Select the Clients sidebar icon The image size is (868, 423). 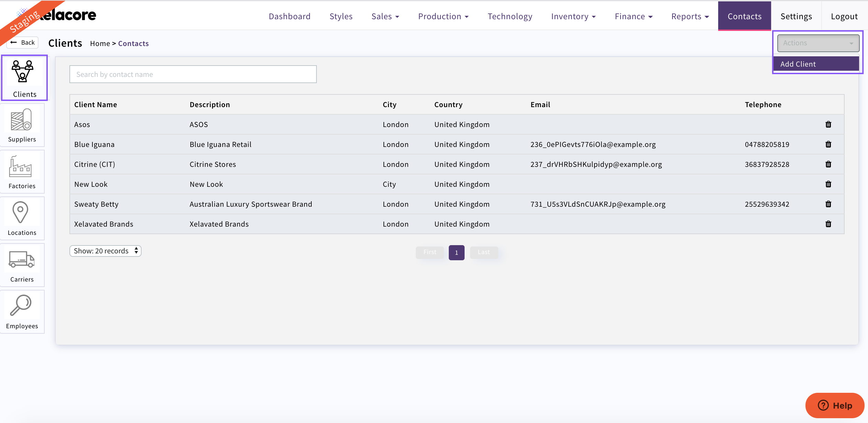pos(24,78)
